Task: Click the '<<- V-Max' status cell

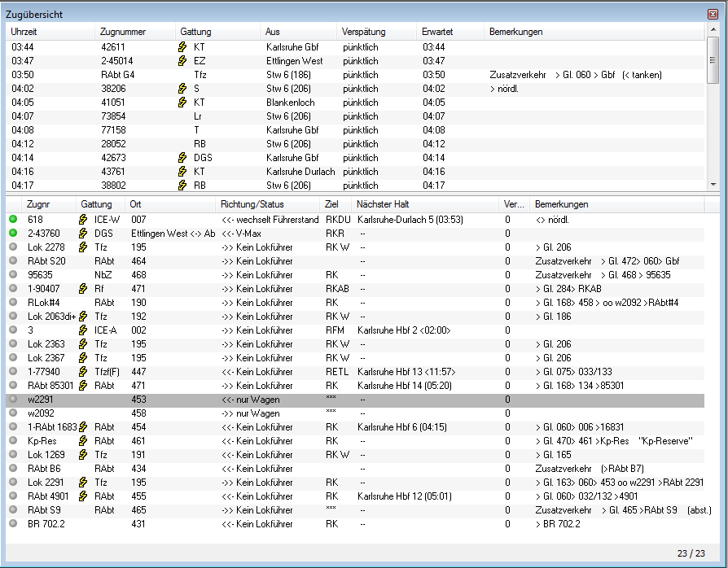Action: point(241,234)
